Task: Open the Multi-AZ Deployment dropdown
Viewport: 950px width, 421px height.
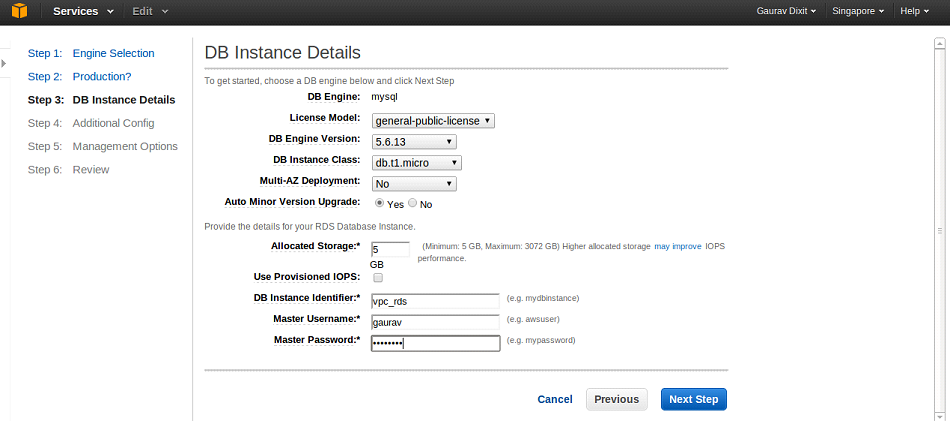Action: 414,184
